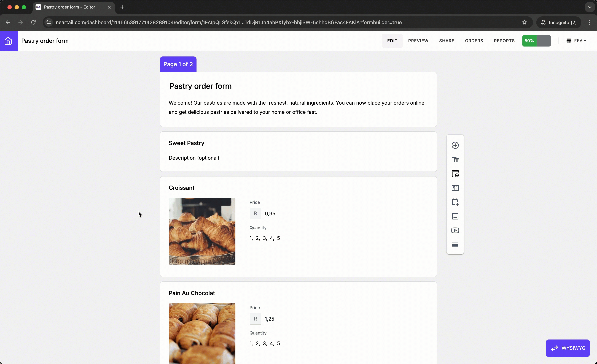This screenshot has width=597, height=364.
Task: Toggle the WYSIWYG editor mode
Action: point(568,348)
